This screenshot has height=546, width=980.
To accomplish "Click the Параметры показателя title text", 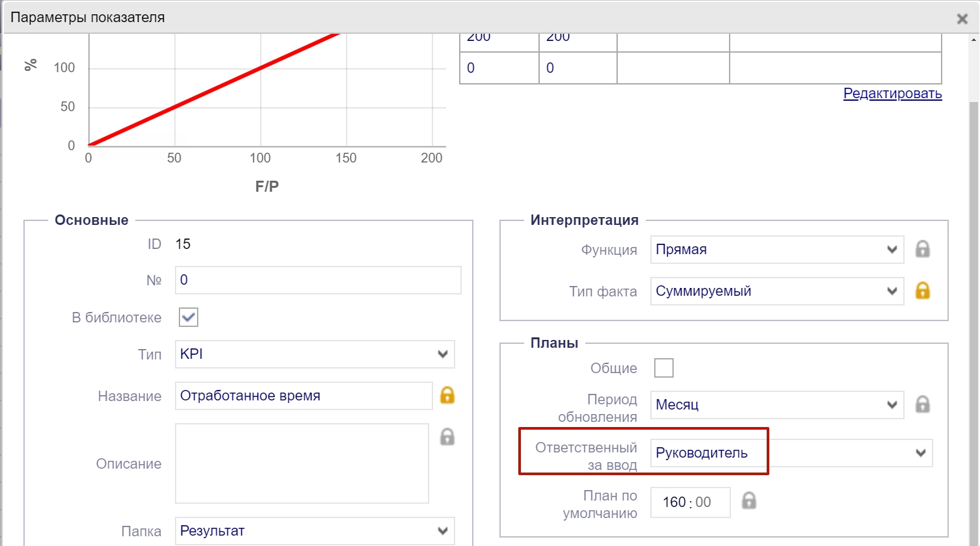I will tap(88, 18).
